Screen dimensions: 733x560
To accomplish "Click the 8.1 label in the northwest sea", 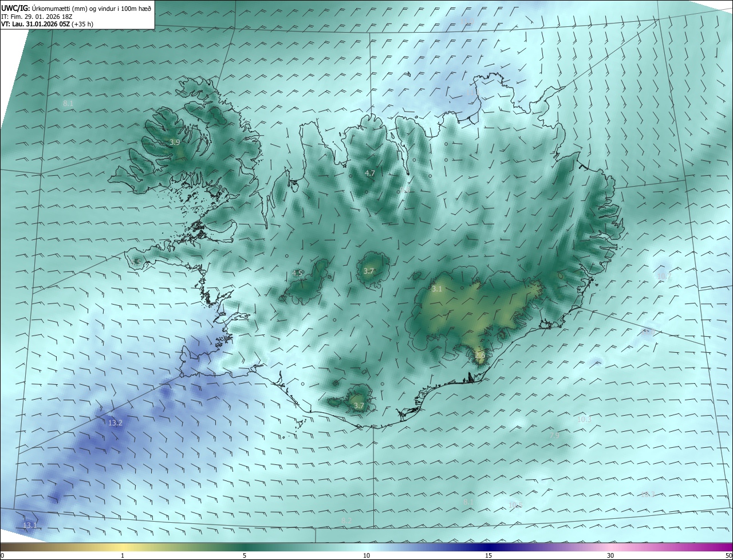I will [x=68, y=103].
